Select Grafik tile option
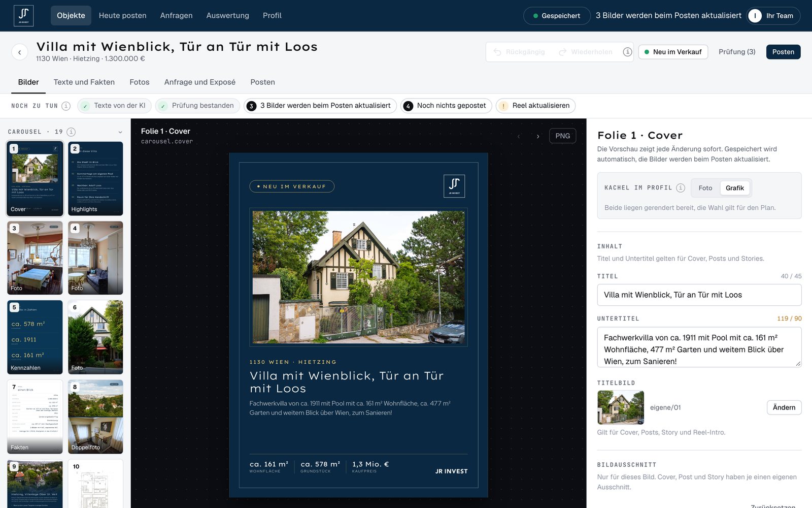The width and height of the screenshot is (812, 508). pyautogui.click(x=734, y=188)
